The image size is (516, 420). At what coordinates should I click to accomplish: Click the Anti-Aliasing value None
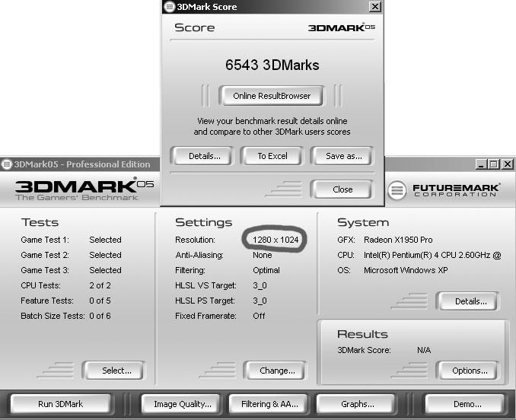[x=263, y=255]
